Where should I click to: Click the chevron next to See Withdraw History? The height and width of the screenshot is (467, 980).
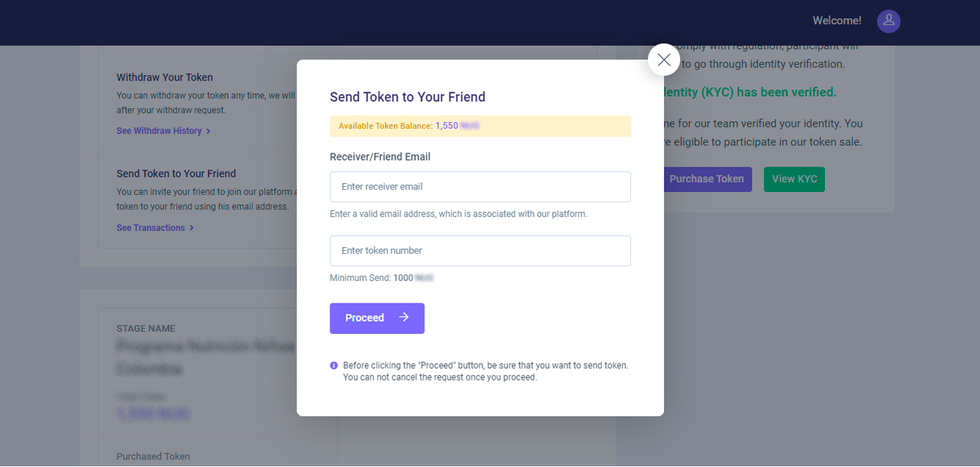[208, 131]
